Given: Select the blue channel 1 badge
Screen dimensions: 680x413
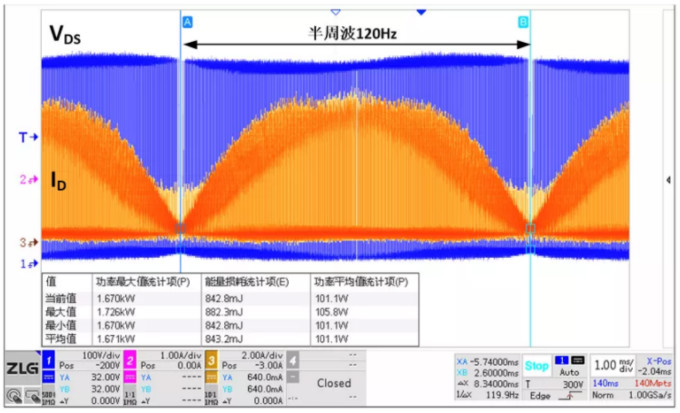Looking at the screenshot, I should pos(46,358).
